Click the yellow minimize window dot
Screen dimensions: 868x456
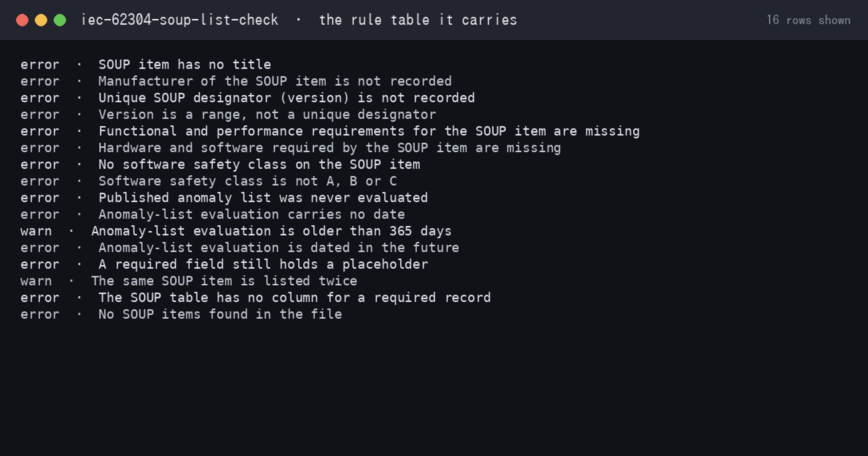tap(41, 20)
